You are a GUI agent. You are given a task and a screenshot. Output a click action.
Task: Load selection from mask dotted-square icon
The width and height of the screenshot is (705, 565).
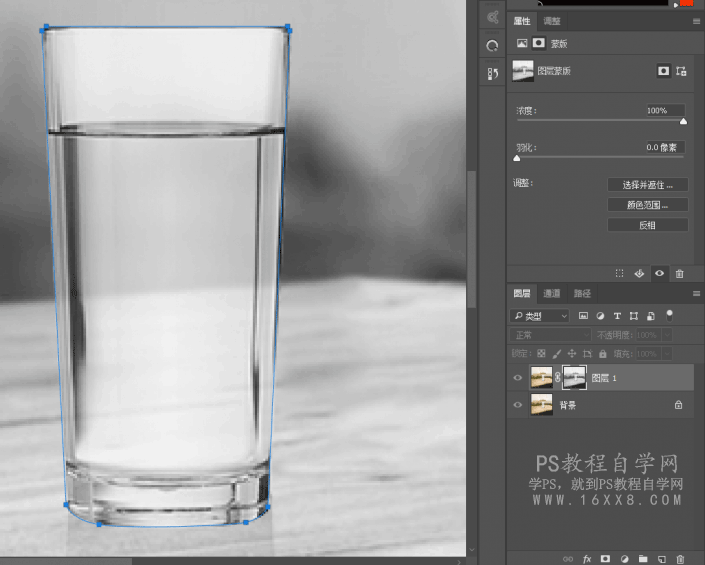tap(620, 273)
